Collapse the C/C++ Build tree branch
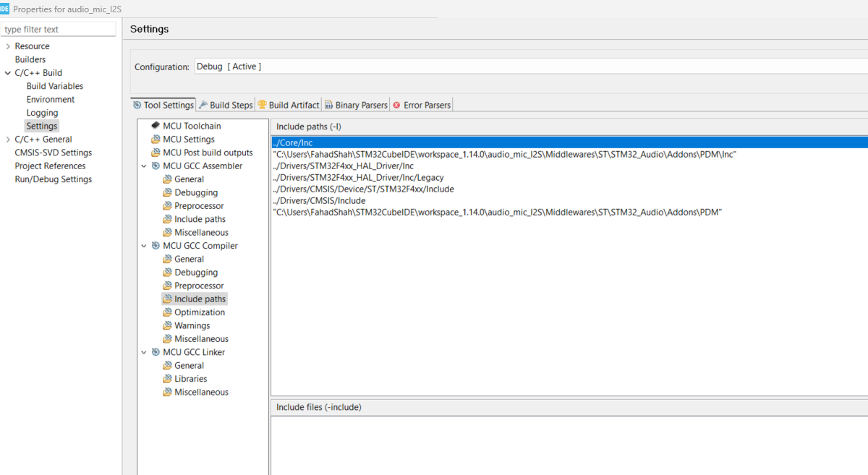The image size is (868, 475). tap(7, 72)
